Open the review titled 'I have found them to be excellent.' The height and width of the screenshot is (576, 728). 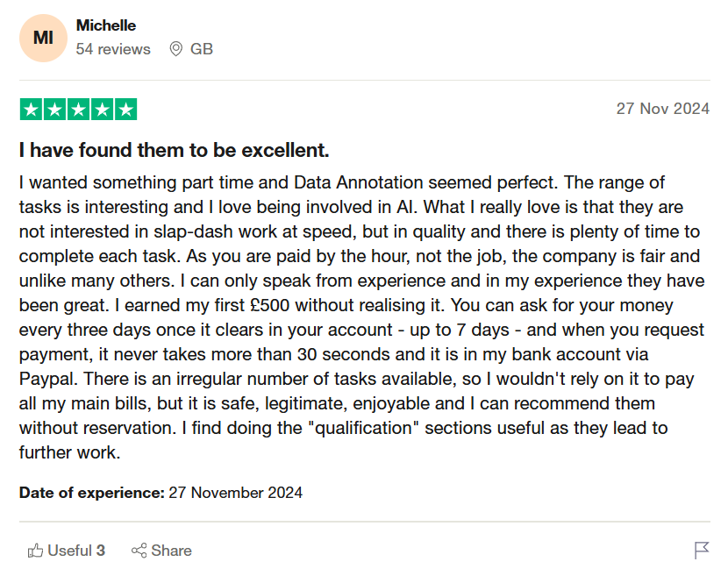[172, 150]
